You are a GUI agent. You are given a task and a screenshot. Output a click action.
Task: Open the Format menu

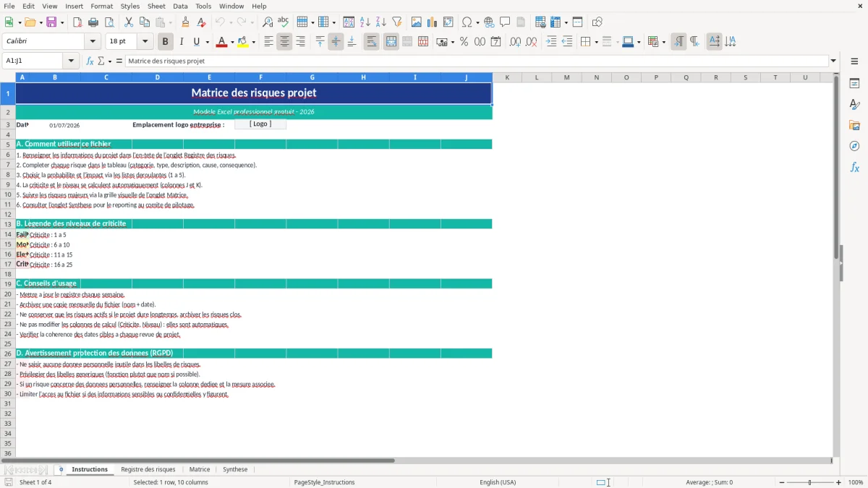(101, 6)
